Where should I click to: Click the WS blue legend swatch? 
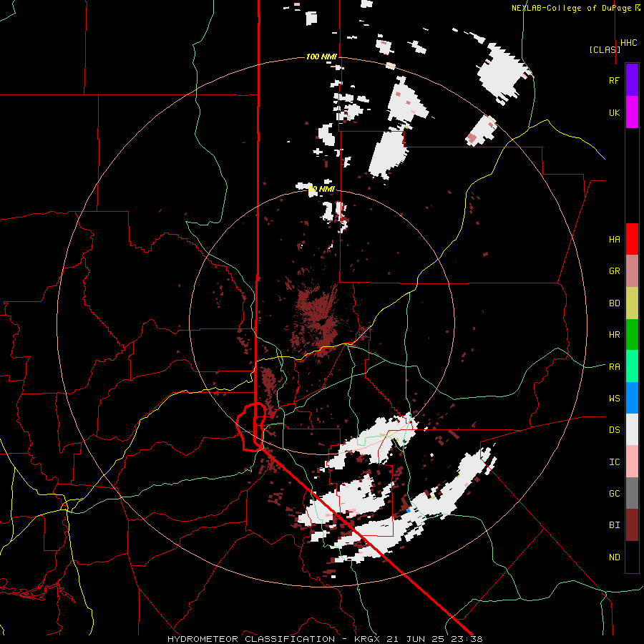632,398
